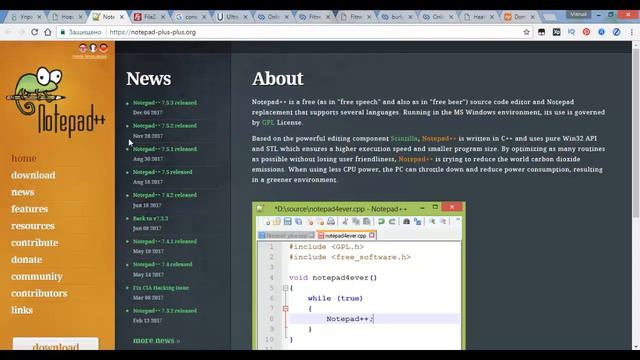Viewport: 640px width, 360px height.
Task: Close the orange 'Dom' tab
Action: 532,17
